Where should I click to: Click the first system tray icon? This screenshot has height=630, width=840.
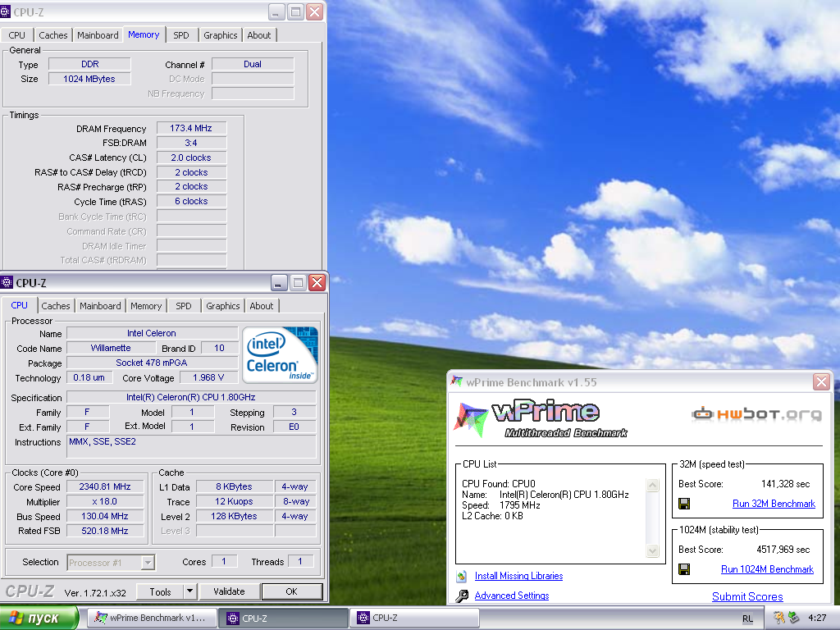pyautogui.click(x=779, y=618)
